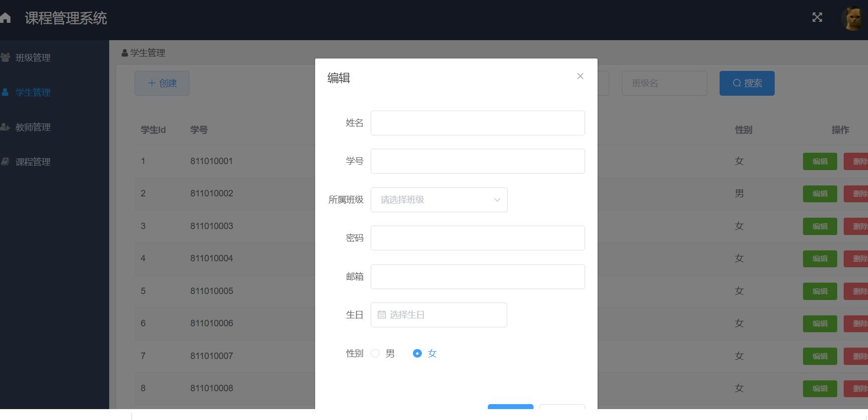This screenshot has width=868, height=420.
Task: Click 编辑 for student 811010002
Action: click(820, 194)
